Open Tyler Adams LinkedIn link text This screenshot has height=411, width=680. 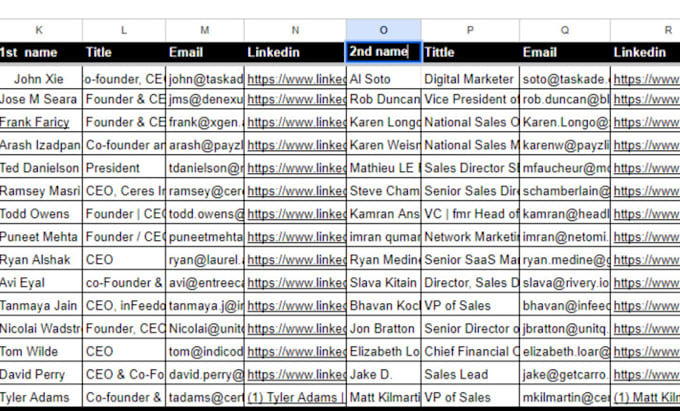coord(296,397)
